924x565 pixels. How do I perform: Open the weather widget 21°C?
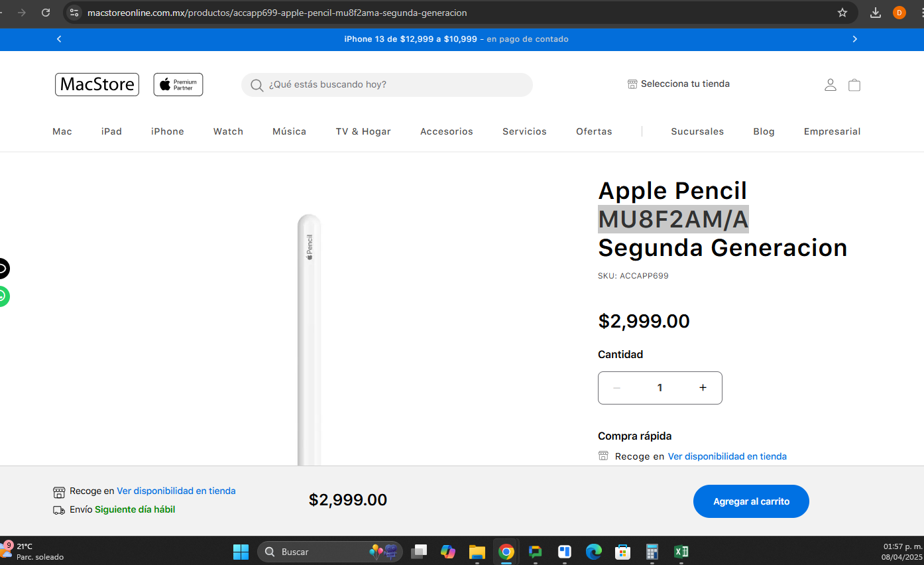(33, 552)
